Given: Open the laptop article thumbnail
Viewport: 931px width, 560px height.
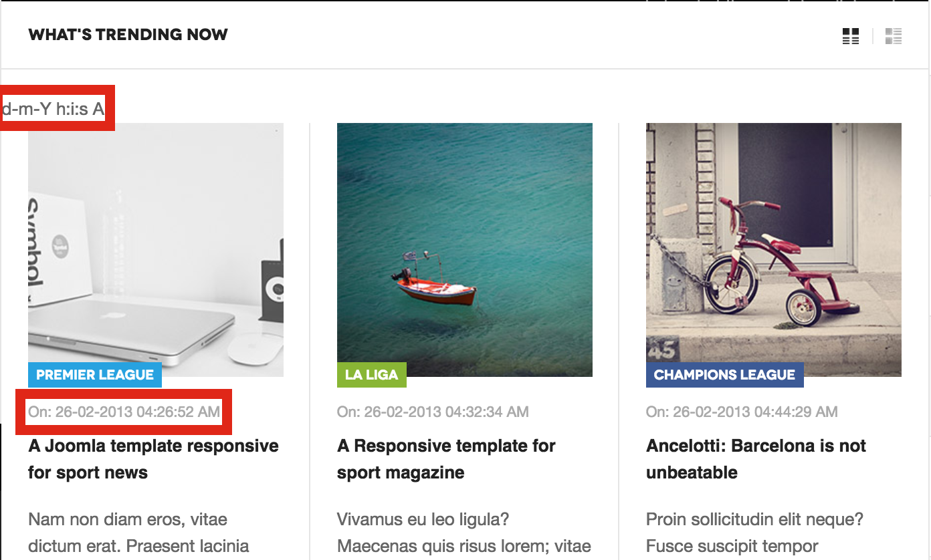Looking at the screenshot, I should (156, 250).
